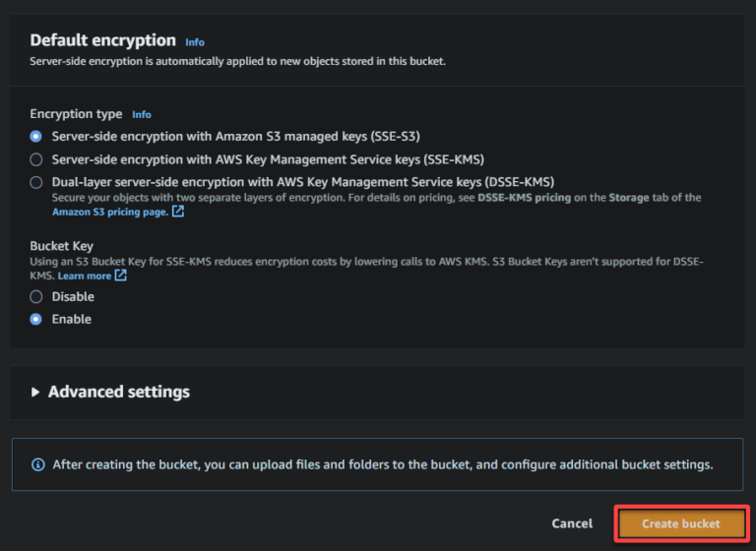Cancel bucket creation
The image size is (756, 551).
[x=572, y=523]
